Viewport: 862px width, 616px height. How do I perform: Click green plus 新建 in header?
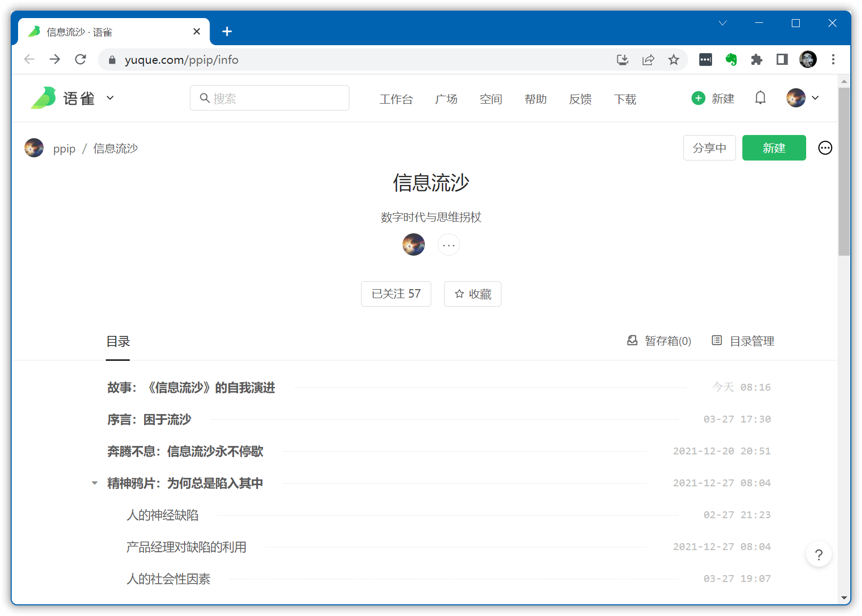(713, 98)
